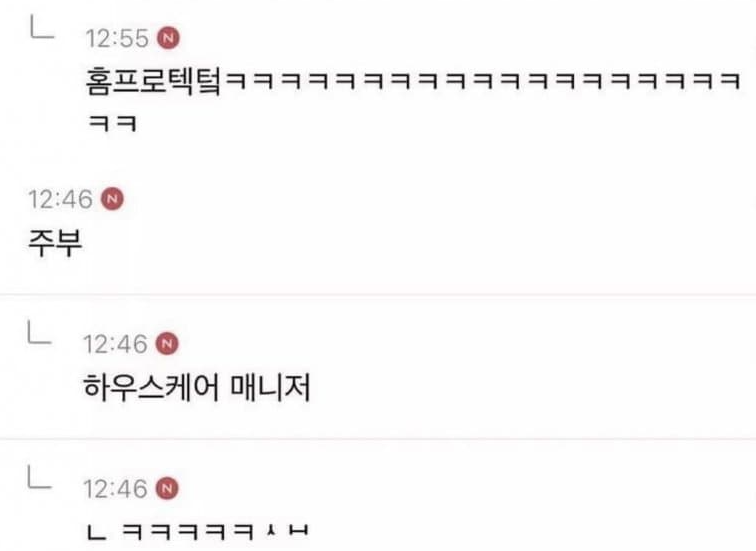
Task: Select the 12:46 timestamp above 주부
Action: tap(61, 199)
